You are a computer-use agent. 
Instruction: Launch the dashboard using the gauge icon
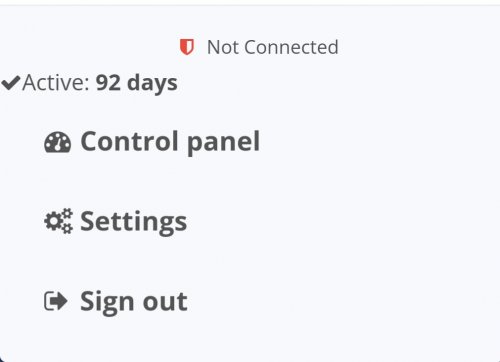point(57,142)
